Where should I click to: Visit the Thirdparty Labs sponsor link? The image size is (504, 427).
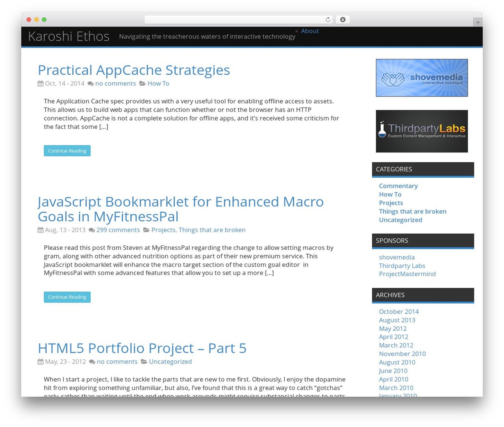pyautogui.click(x=402, y=265)
